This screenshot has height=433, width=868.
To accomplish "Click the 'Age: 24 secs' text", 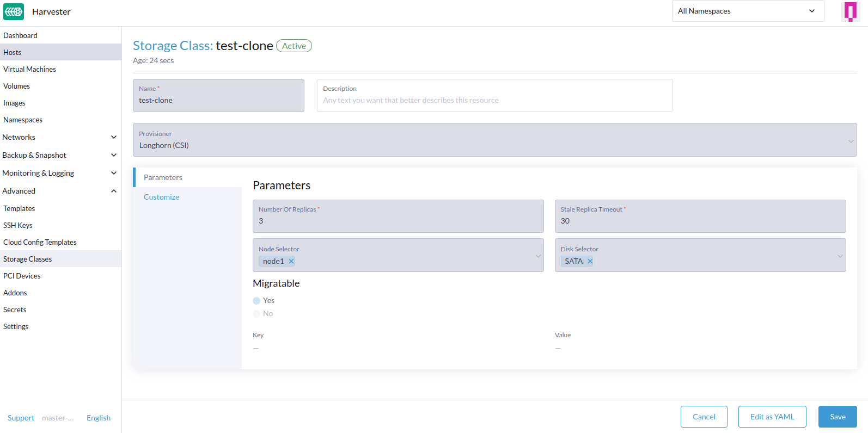I will point(154,60).
